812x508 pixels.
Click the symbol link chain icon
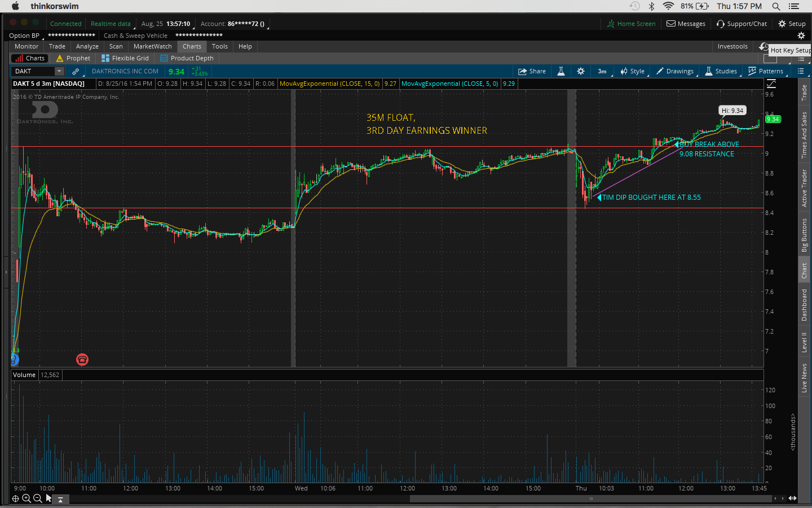click(76, 71)
